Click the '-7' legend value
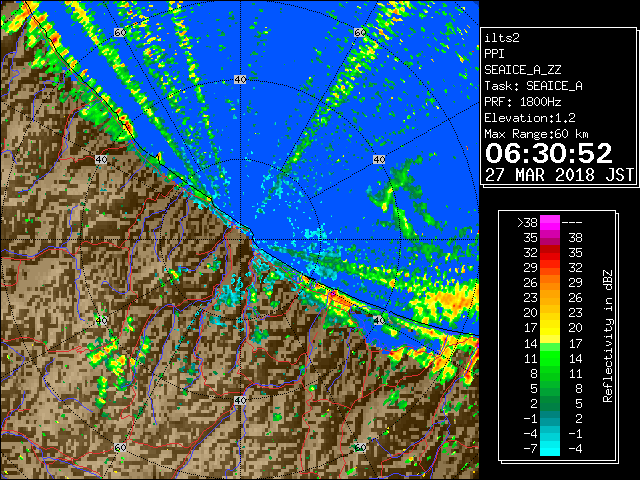This screenshot has height=480, width=640. point(530,449)
